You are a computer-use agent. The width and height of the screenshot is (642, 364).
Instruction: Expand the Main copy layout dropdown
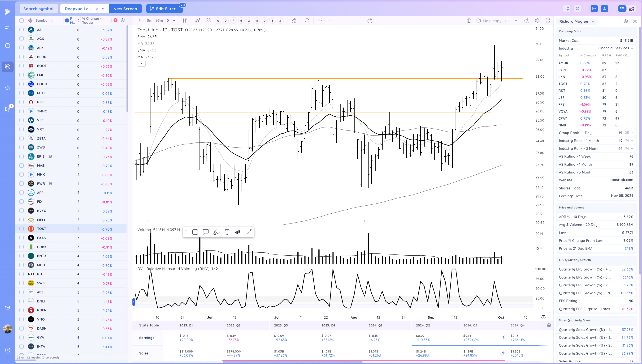(515, 21)
